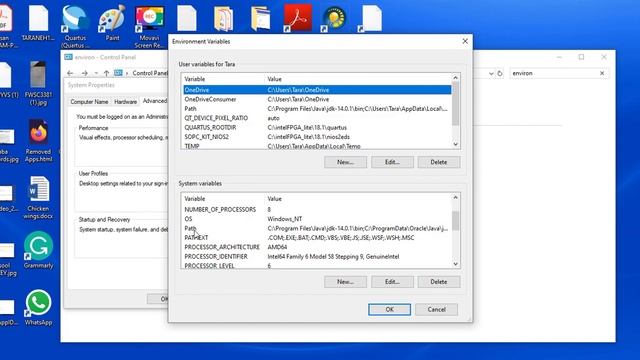Open the address bar history dropdown arrow
Viewport: 640px width, 360px height.
click(x=491, y=73)
